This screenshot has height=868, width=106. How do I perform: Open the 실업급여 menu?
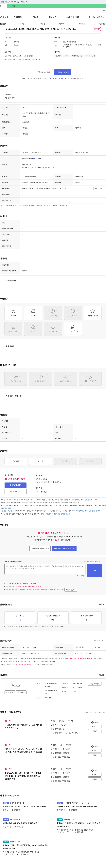53,17
